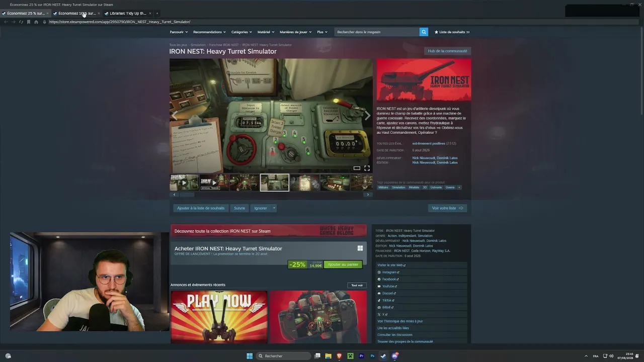The image size is (644, 362).
Task: Open Discord from the taskbar
Action: coord(395,356)
